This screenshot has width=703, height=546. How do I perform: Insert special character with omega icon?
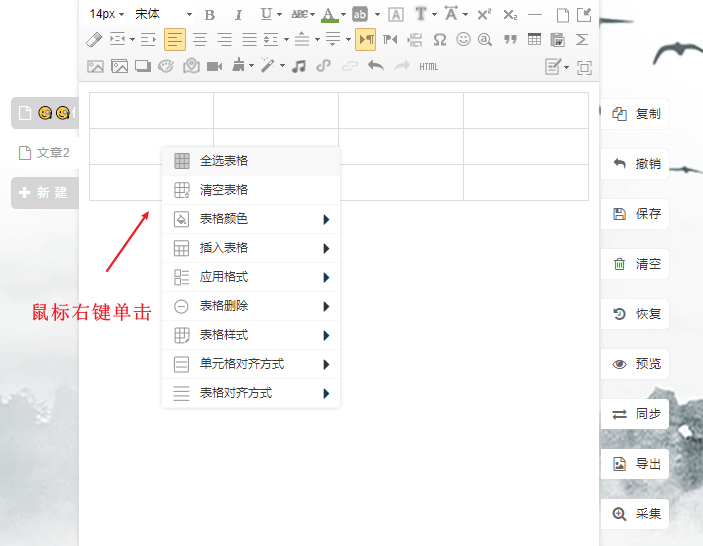(x=439, y=40)
